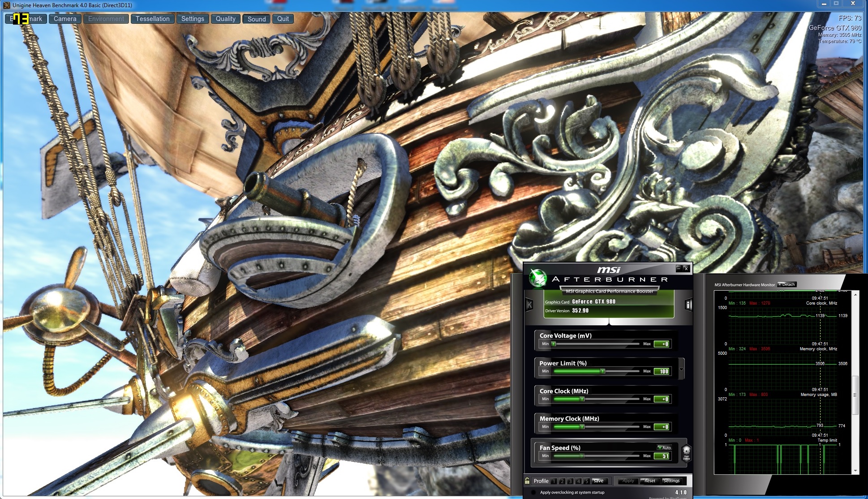
Task: Click the Hardware Monitor scrollbar thumb
Action: (x=855, y=395)
